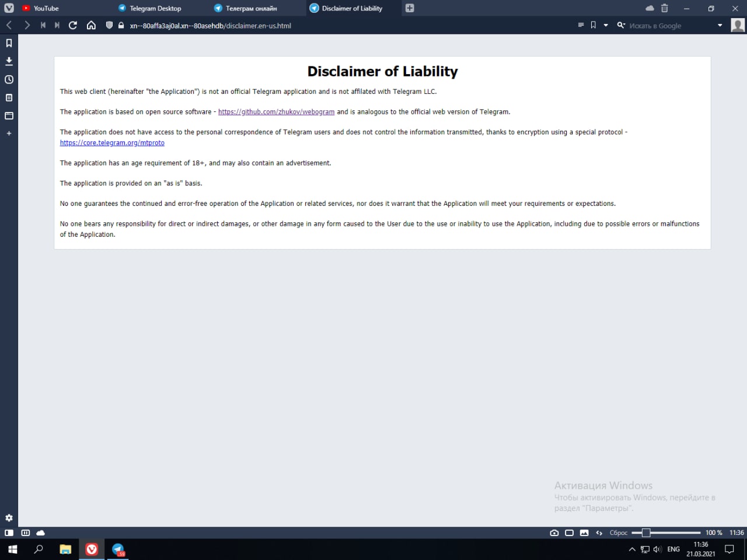The height and width of the screenshot is (560, 747).
Task: Go forward to next page
Action: coord(27,25)
